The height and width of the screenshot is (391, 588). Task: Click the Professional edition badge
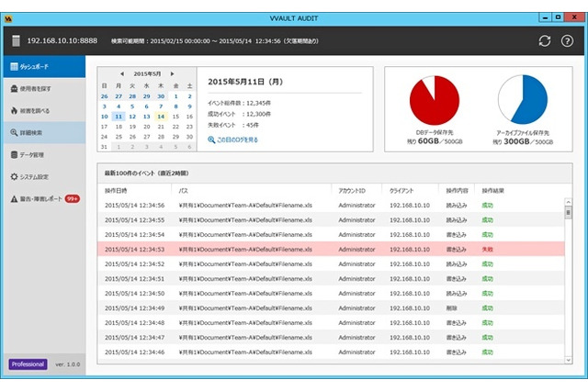coord(28,364)
